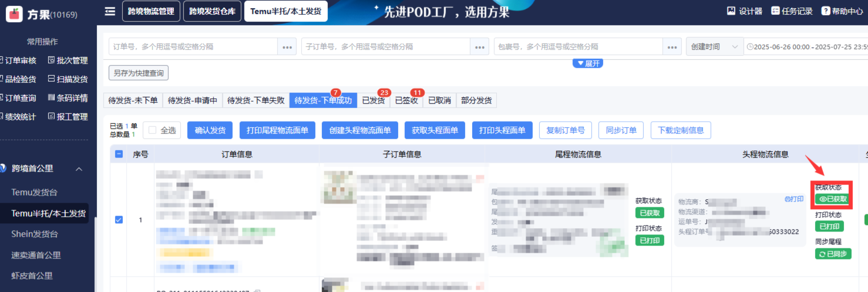Open 报工管理 shortcut in sidebar
The height and width of the screenshot is (292, 868).
point(68,117)
